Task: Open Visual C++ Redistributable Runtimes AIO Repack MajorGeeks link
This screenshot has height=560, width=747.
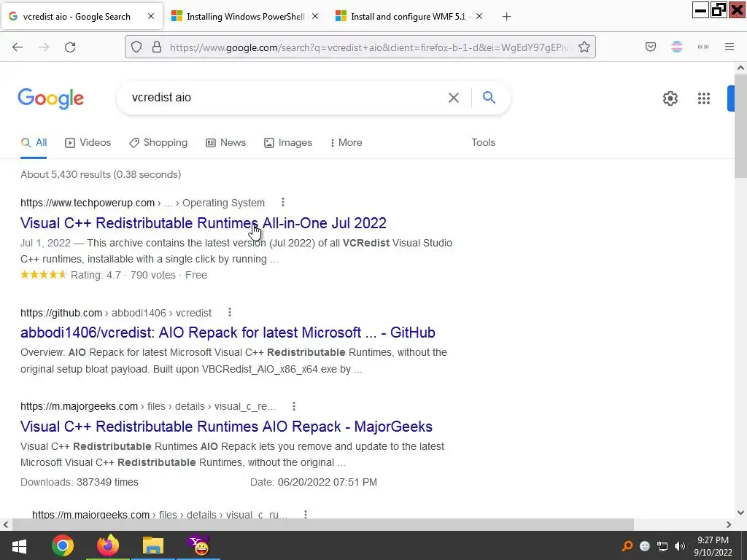Action: (x=226, y=426)
